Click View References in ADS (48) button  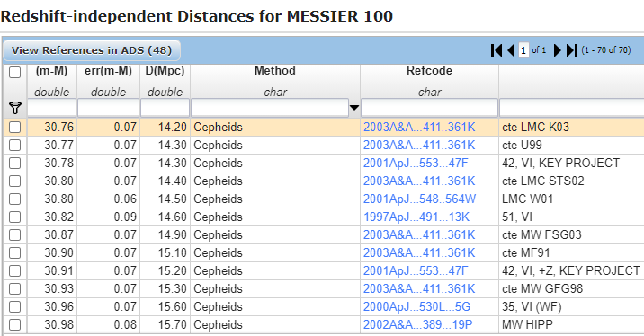tap(92, 50)
